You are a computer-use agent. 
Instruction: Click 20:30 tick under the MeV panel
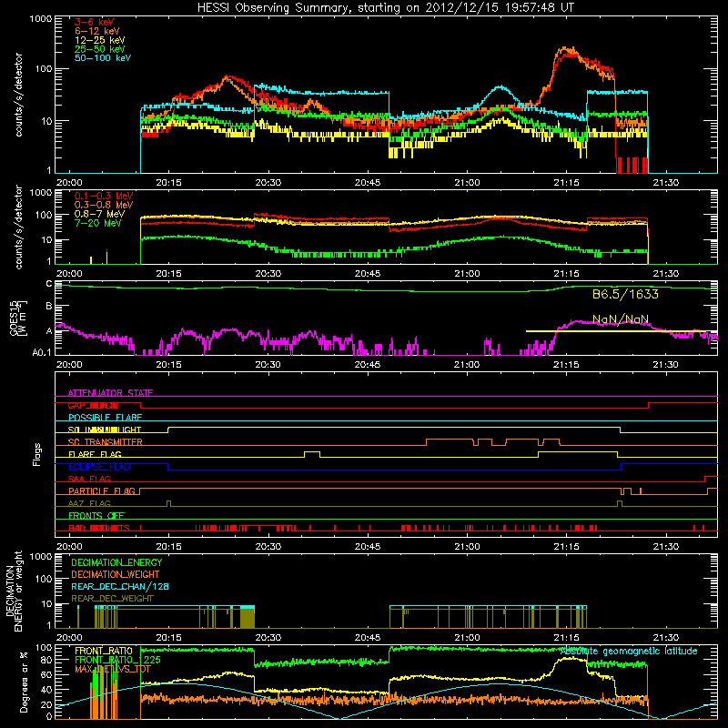tap(268, 274)
